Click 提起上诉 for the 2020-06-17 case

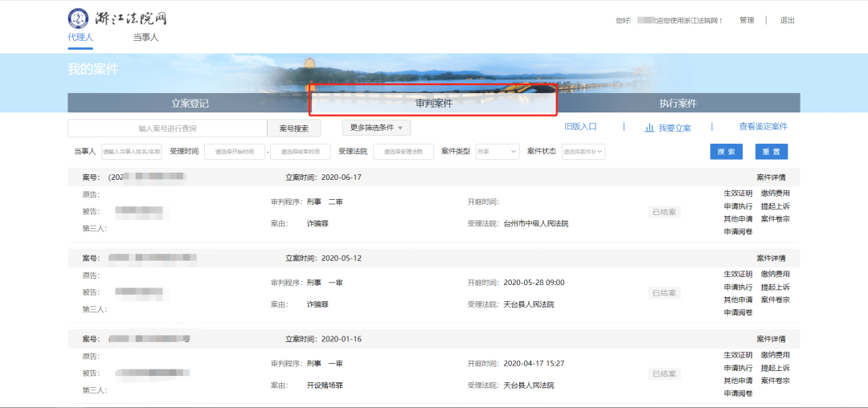pos(775,206)
